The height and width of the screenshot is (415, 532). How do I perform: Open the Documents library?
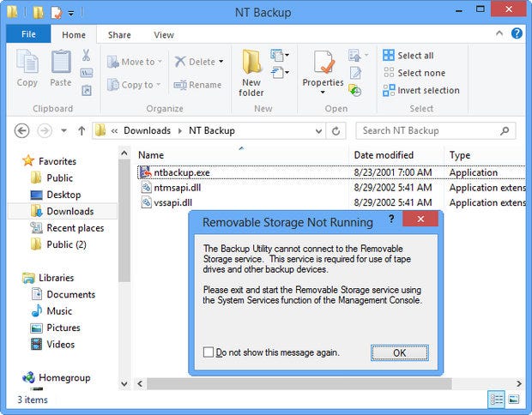pyautogui.click(x=63, y=294)
